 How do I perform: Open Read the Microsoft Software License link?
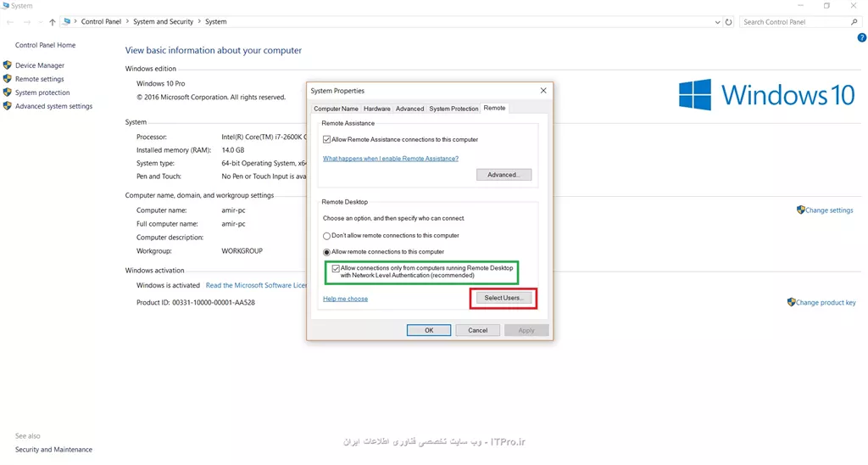(x=256, y=285)
